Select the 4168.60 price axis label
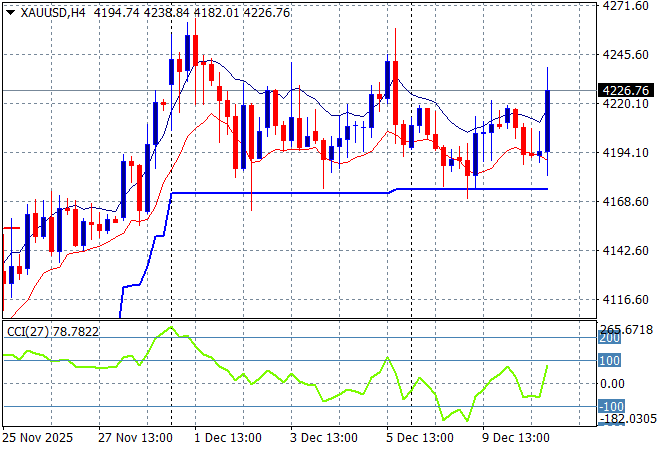 click(627, 202)
